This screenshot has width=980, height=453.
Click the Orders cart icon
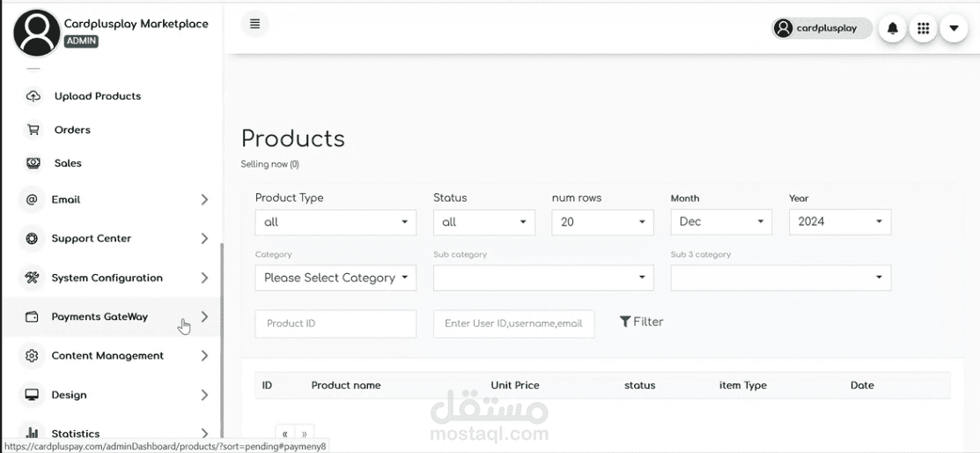click(x=33, y=130)
